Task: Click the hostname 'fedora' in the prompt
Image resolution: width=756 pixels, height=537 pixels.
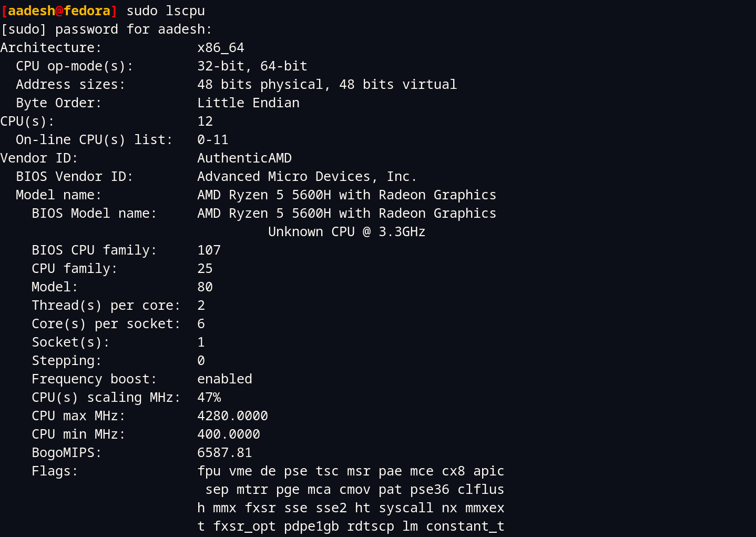Action: pos(87,11)
